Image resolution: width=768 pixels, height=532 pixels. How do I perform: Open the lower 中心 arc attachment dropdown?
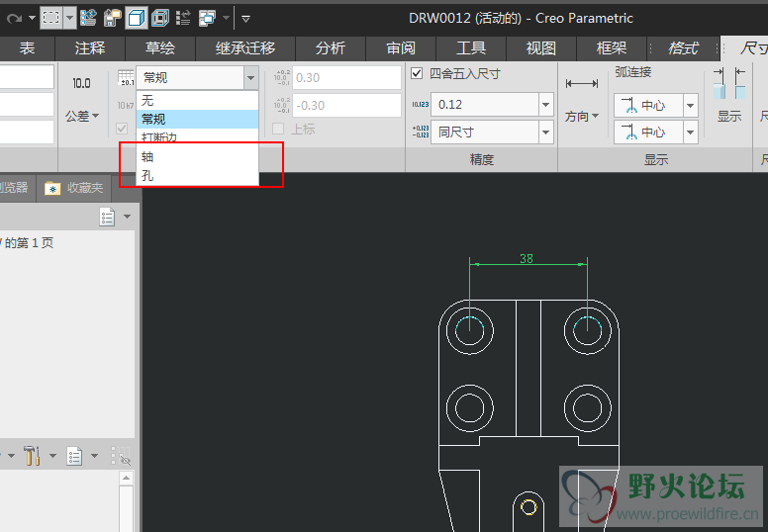coord(690,133)
